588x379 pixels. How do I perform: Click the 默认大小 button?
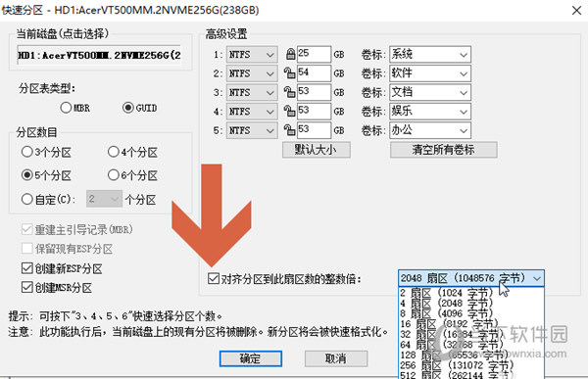pyautogui.click(x=317, y=150)
